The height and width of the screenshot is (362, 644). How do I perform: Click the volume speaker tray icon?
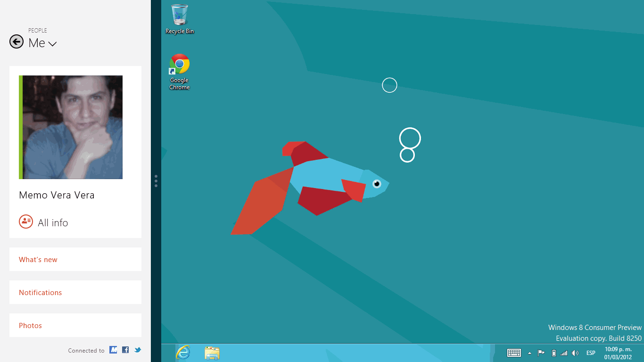tap(575, 353)
